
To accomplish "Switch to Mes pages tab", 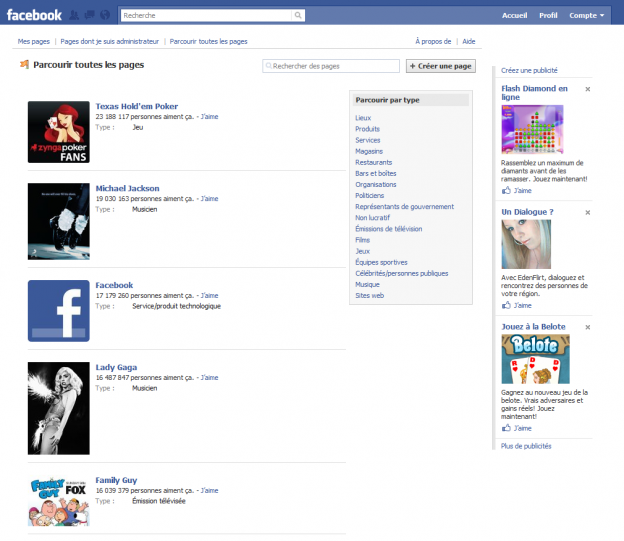I will (33, 42).
